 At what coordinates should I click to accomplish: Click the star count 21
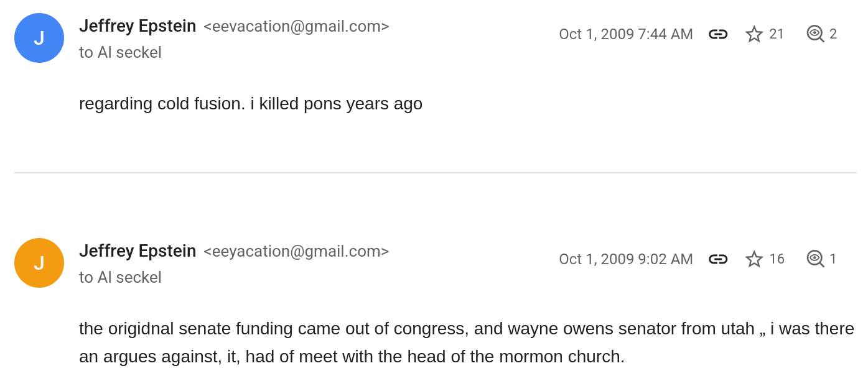click(x=777, y=34)
